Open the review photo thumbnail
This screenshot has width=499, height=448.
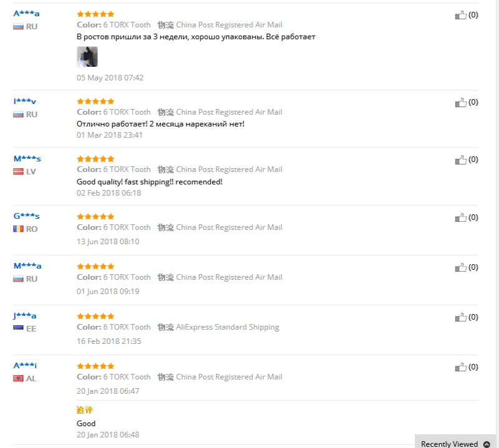(87, 57)
